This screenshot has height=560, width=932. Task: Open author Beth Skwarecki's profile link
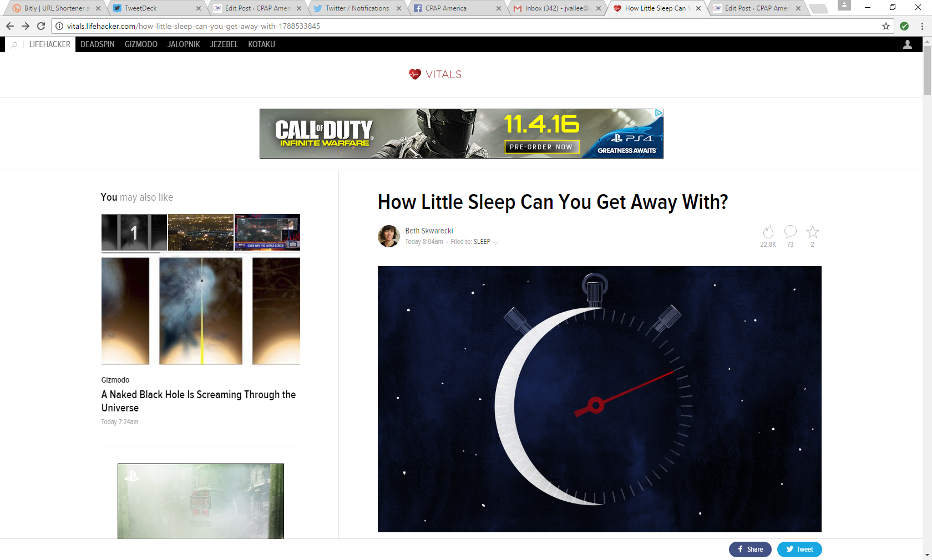click(x=429, y=231)
